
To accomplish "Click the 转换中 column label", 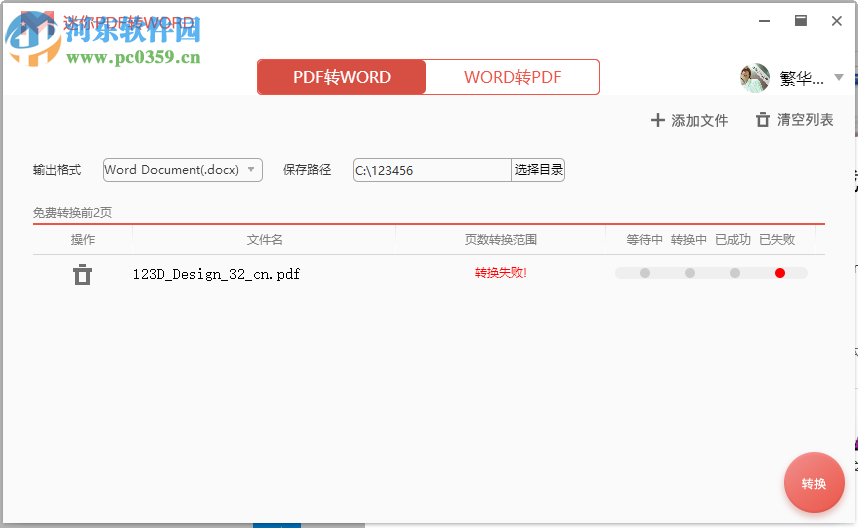I will (x=688, y=240).
